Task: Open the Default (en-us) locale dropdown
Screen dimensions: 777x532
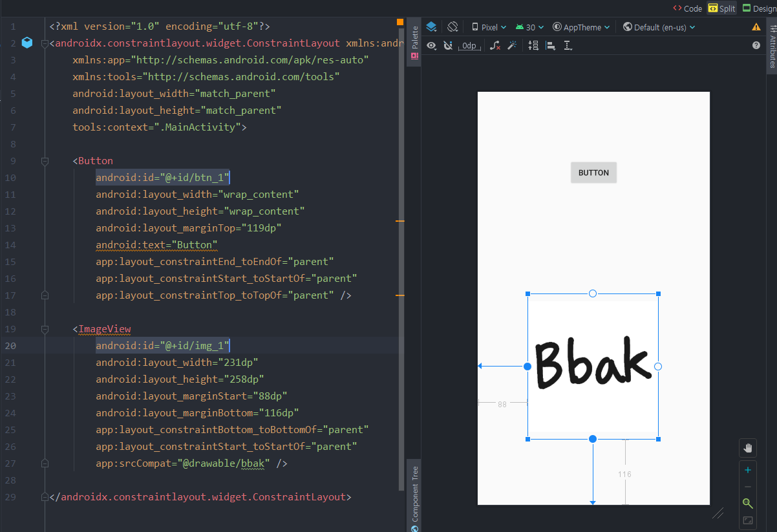Action: [659, 27]
